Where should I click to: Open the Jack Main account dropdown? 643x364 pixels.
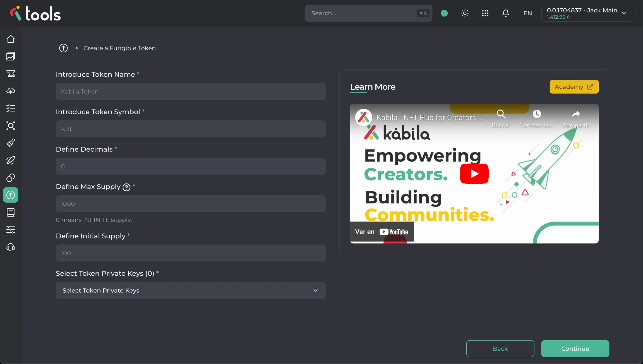point(587,13)
